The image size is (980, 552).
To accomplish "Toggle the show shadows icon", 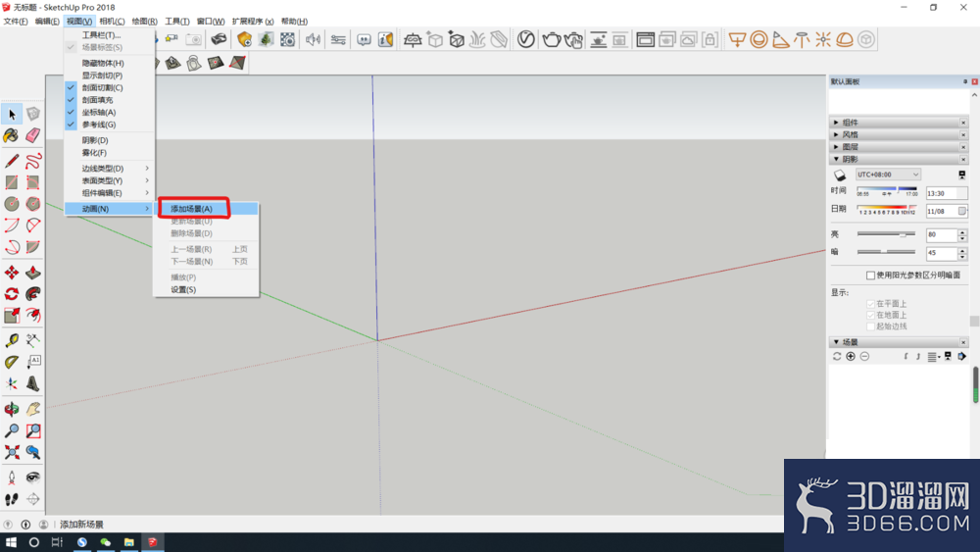I will pos(840,176).
